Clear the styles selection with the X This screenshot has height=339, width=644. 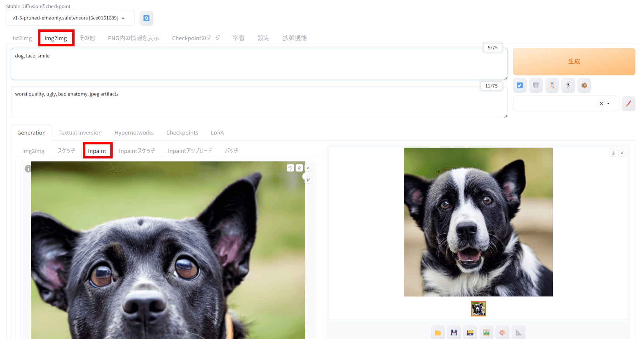point(601,103)
